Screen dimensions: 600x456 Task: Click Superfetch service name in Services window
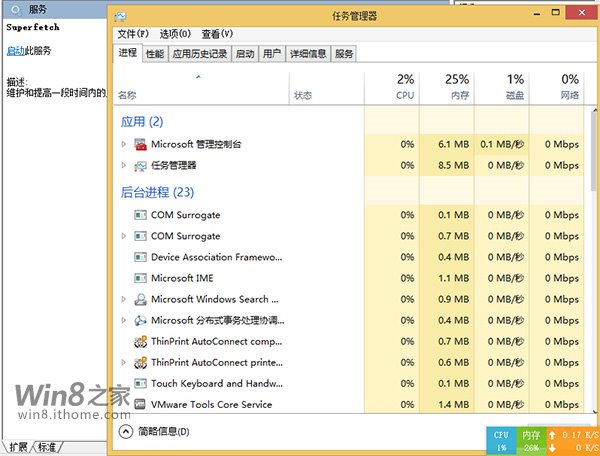(33, 27)
